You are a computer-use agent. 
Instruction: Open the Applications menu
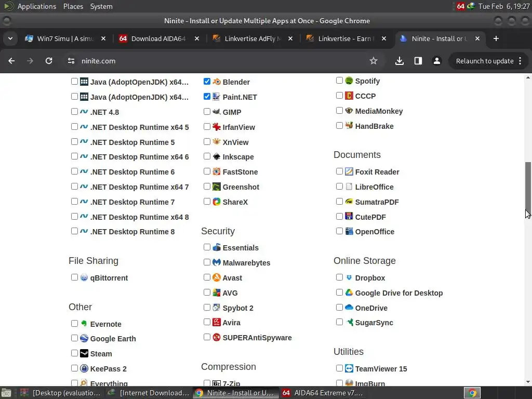click(37, 6)
